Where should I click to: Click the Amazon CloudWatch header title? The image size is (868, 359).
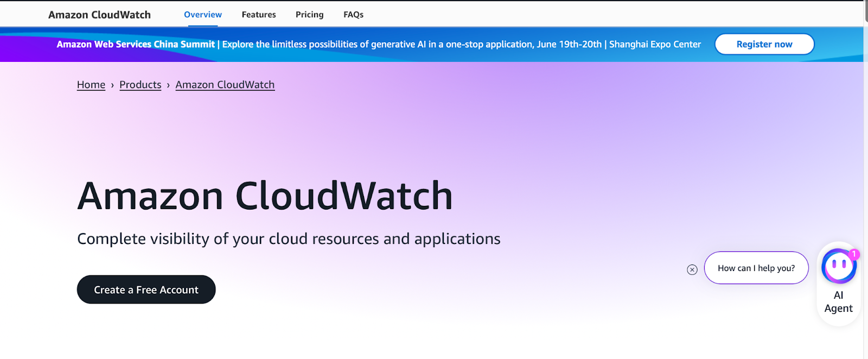pyautogui.click(x=100, y=15)
